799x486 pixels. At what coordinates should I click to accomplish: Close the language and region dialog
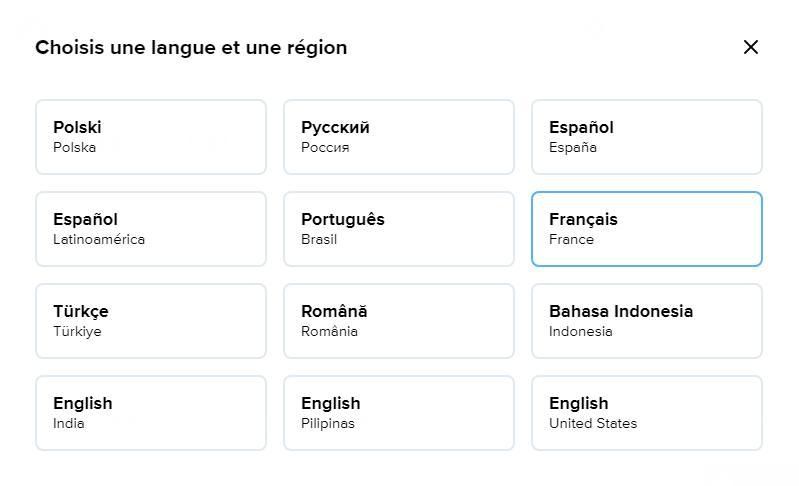(x=751, y=47)
